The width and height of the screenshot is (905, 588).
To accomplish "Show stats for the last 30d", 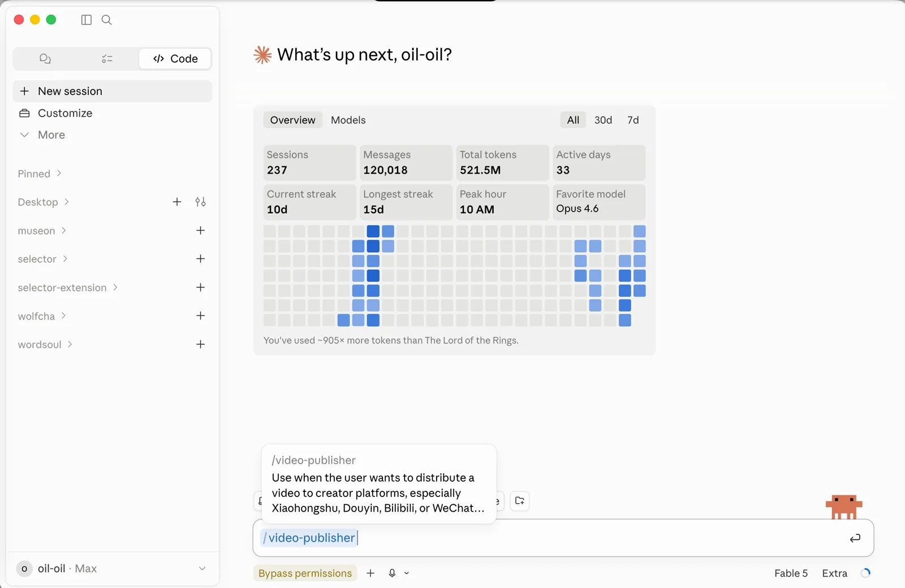I will pyautogui.click(x=603, y=120).
